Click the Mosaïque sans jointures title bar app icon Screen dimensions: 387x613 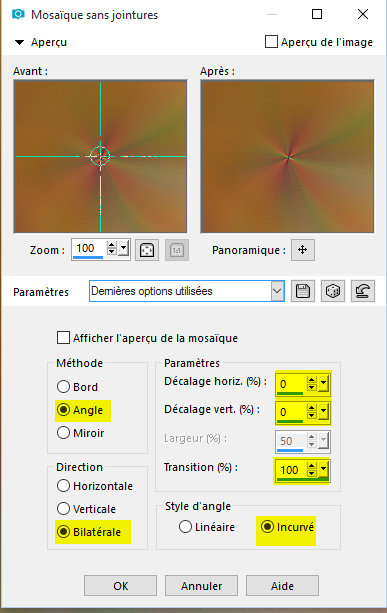[18, 14]
